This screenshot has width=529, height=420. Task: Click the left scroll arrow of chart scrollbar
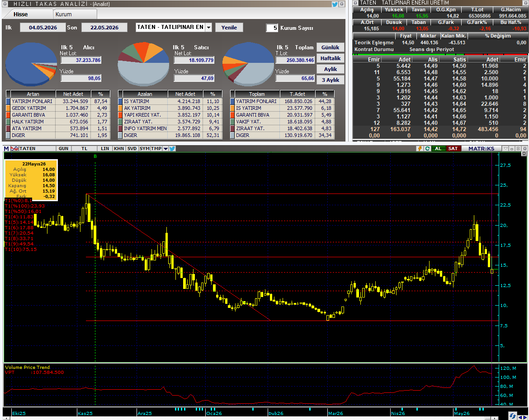pyautogui.click(x=6, y=418)
